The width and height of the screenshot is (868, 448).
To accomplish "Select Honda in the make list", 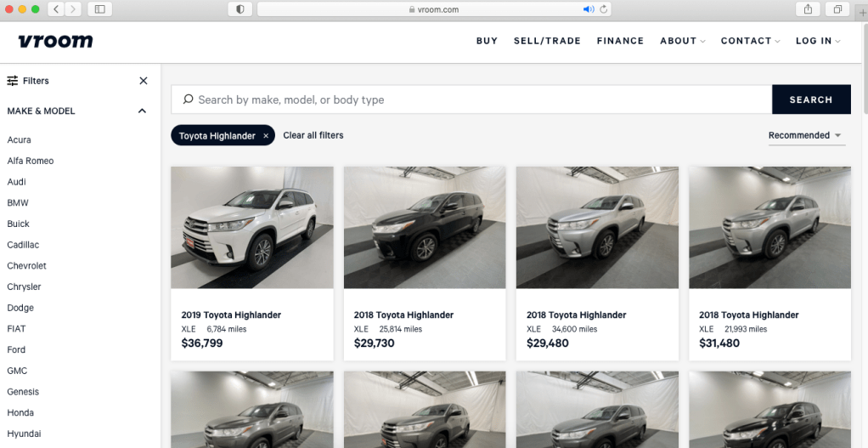I will 20,413.
